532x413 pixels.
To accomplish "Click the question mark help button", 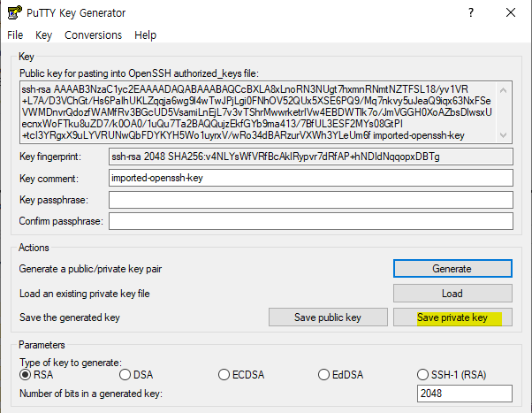I will [471, 12].
